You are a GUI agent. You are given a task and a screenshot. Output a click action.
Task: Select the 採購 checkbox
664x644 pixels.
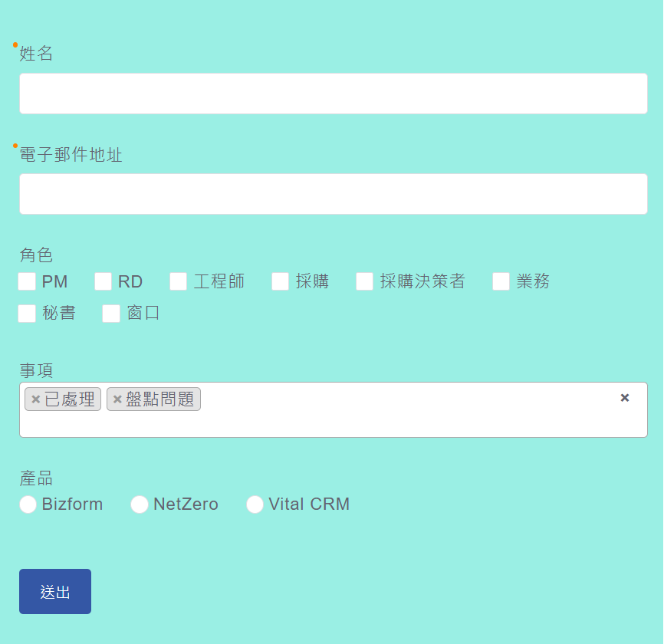point(281,281)
